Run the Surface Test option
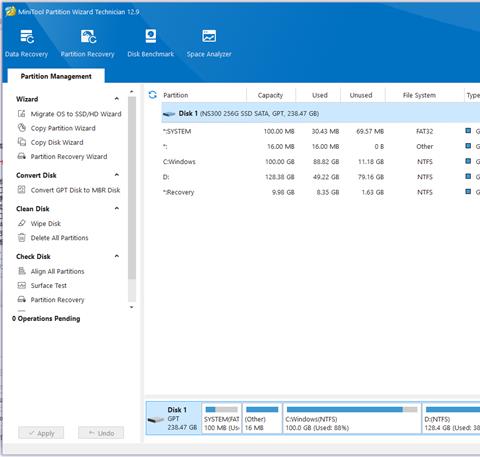Viewport: 480px width, 457px height. 49,285
